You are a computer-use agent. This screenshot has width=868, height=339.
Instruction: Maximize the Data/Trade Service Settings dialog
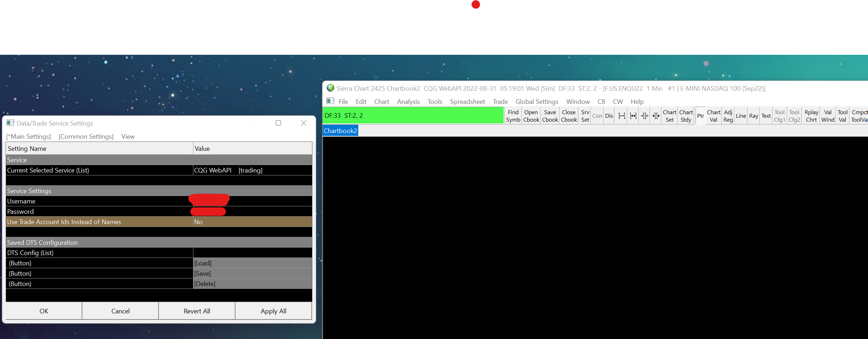(279, 123)
